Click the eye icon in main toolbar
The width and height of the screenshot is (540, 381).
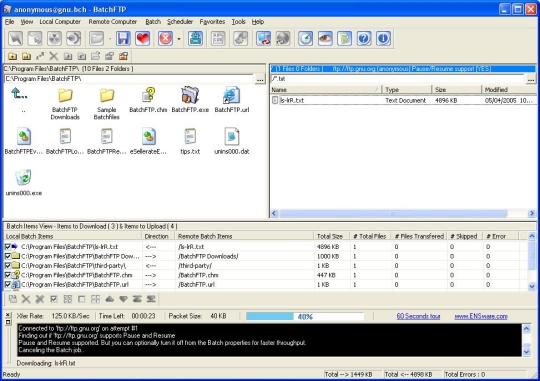[325, 38]
